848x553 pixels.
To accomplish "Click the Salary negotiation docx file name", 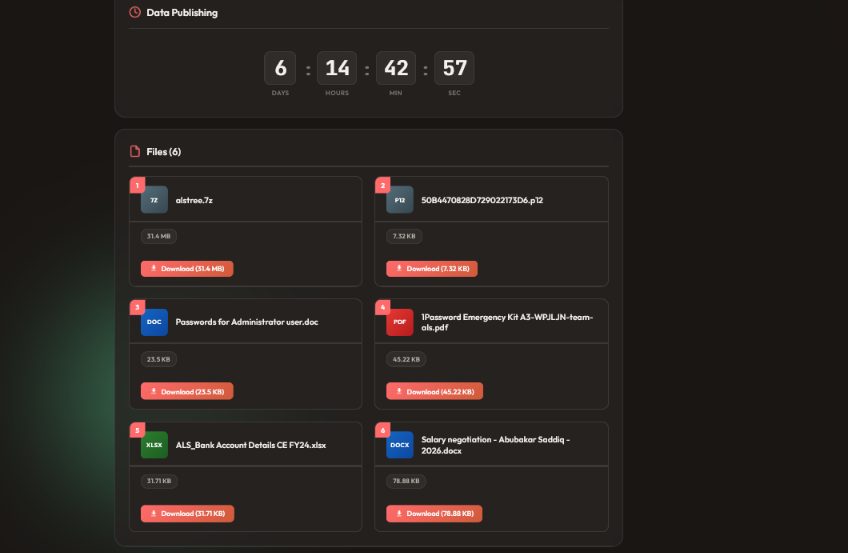I will click(x=495, y=445).
